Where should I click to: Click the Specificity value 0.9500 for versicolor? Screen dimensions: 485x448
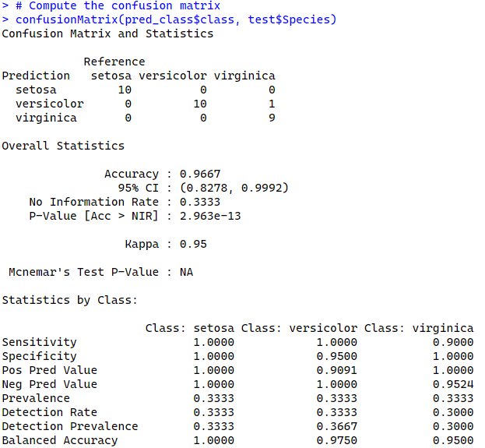coord(337,356)
